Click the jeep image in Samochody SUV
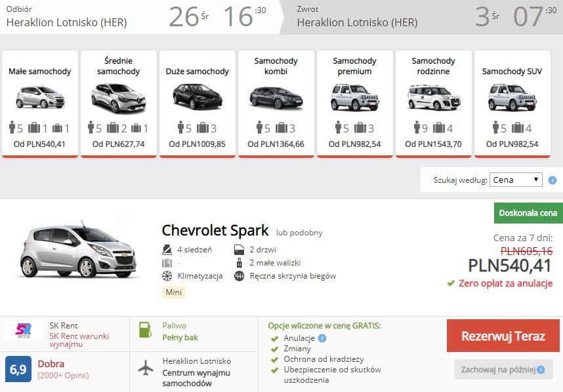The image size is (563, 392). (x=512, y=98)
